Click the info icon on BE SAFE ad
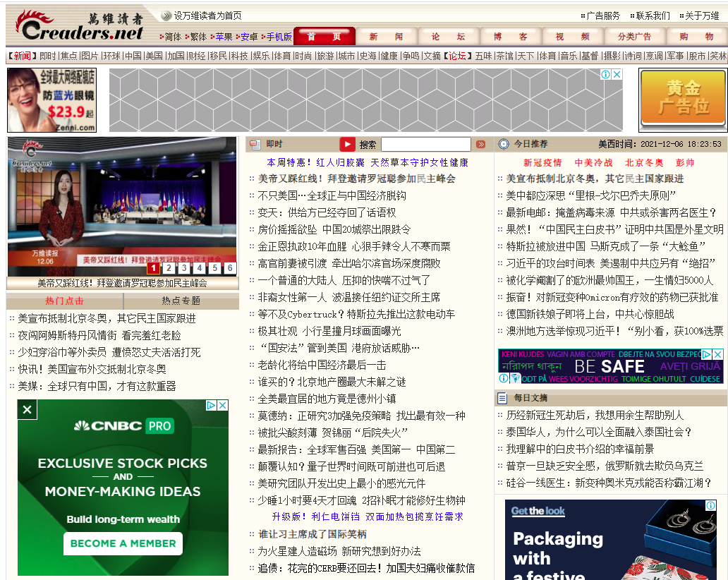 pyautogui.click(x=503, y=378)
